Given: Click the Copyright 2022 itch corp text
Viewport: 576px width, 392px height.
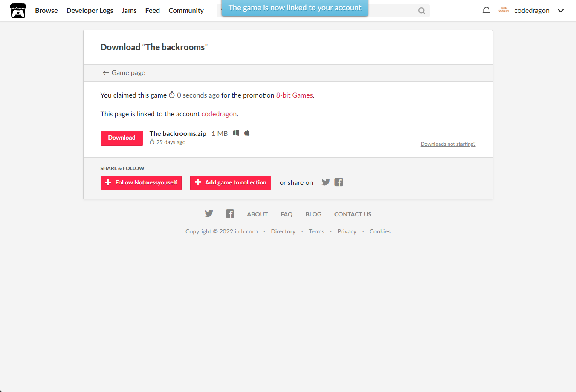Looking at the screenshot, I should (221, 232).
